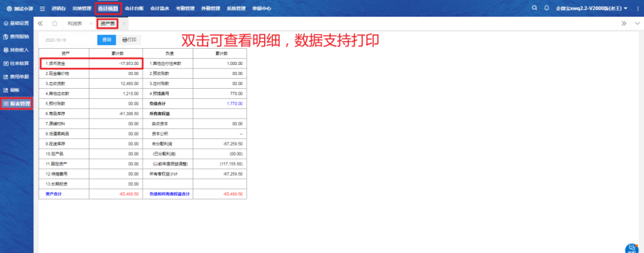Expand 往来核算 in the sidebar
The height and width of the screenshot is (253, 644).
pos(16,63)
